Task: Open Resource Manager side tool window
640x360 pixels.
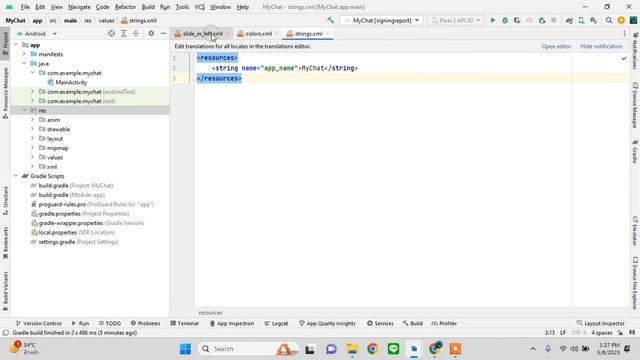Action: (5, 93)
